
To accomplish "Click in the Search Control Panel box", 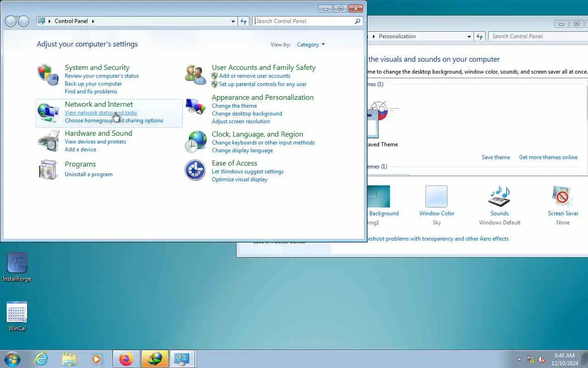I will (304, 21).
